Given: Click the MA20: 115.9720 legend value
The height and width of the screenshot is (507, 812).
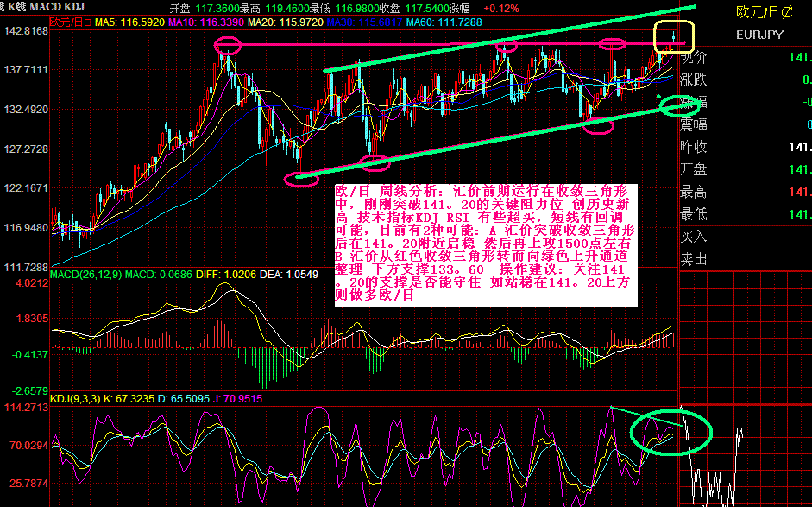Looking at the screenshot, I should coord(286,22).
